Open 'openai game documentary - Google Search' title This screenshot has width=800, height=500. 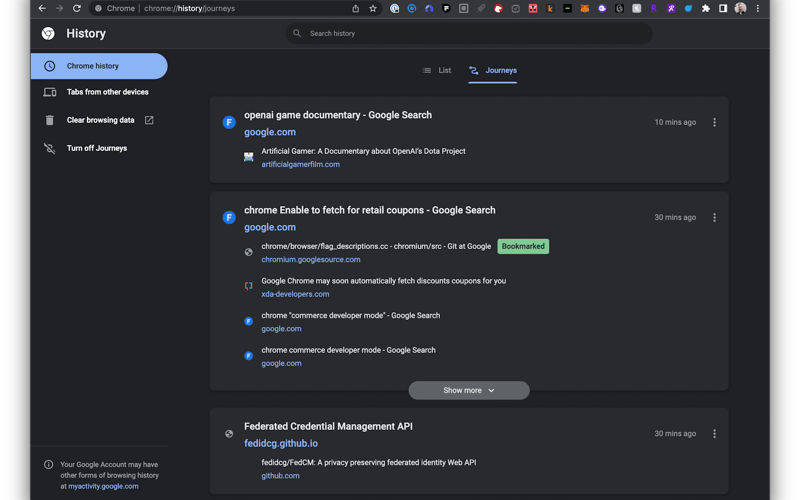click(x=338, y=115)
